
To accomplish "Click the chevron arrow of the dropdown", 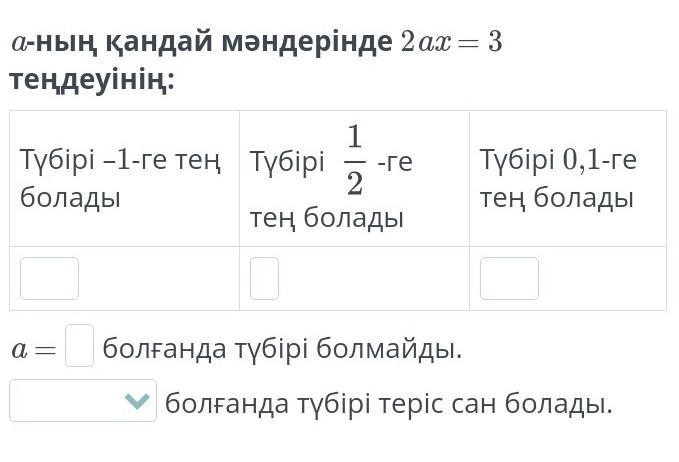I will point(138,402).
